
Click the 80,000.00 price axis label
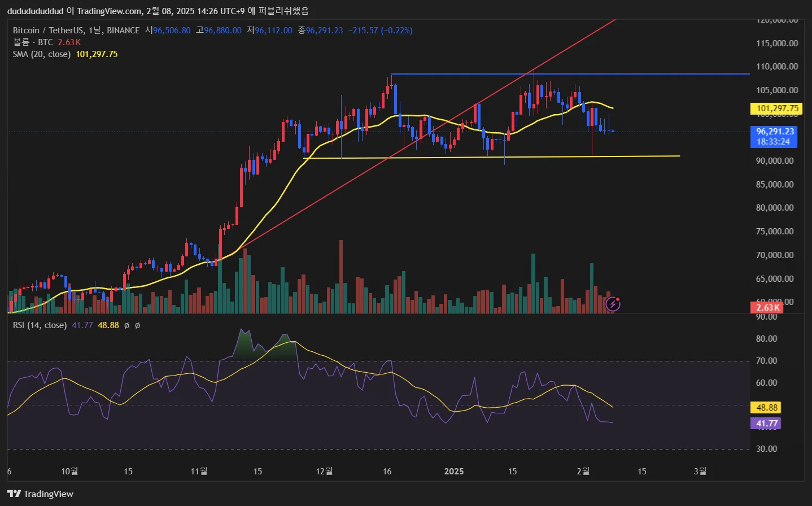(x=775, y=208)
